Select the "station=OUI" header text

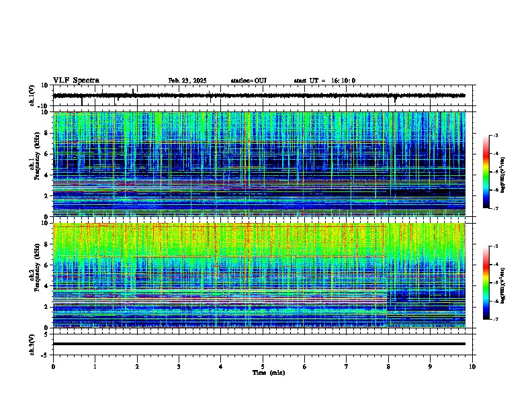click(x=249, y=81)
